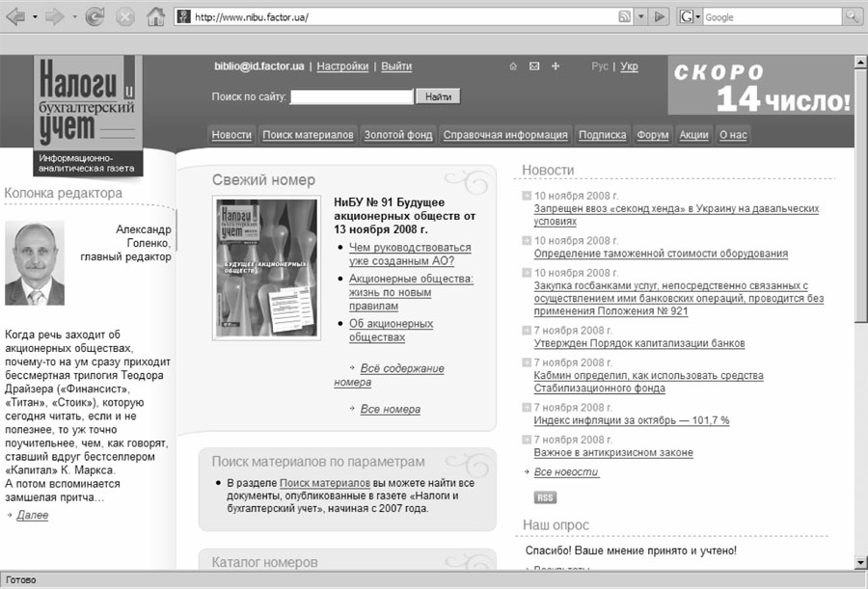Expand the back button history dropdown arrow
The image size is (868, 589).
coord(35,17)
